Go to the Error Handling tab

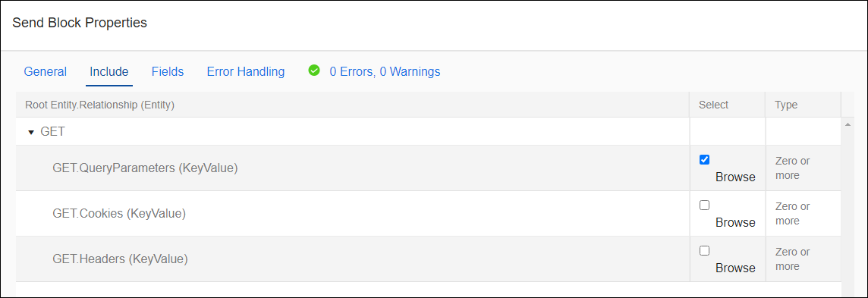pos(246,71)
